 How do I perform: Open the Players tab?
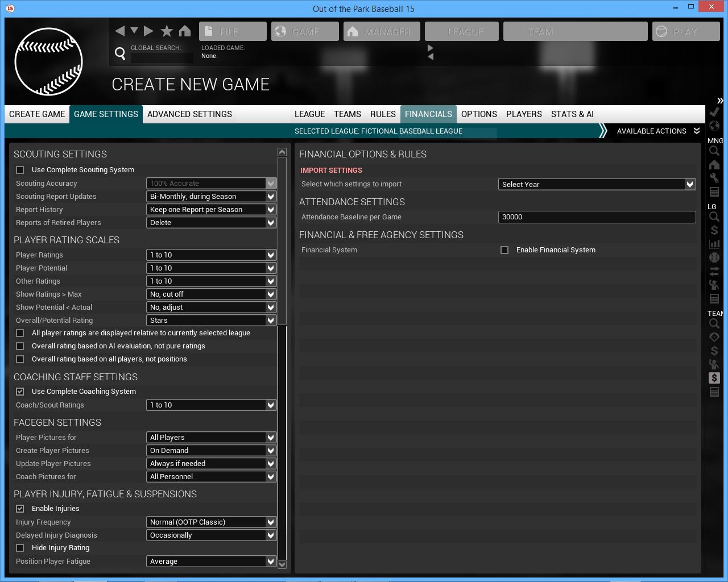[x=523, y=114]
